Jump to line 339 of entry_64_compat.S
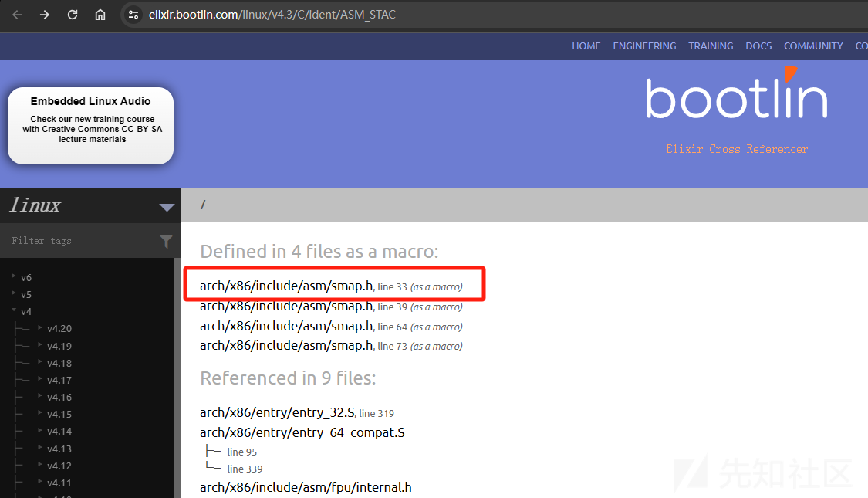 [x=245, y=469]
